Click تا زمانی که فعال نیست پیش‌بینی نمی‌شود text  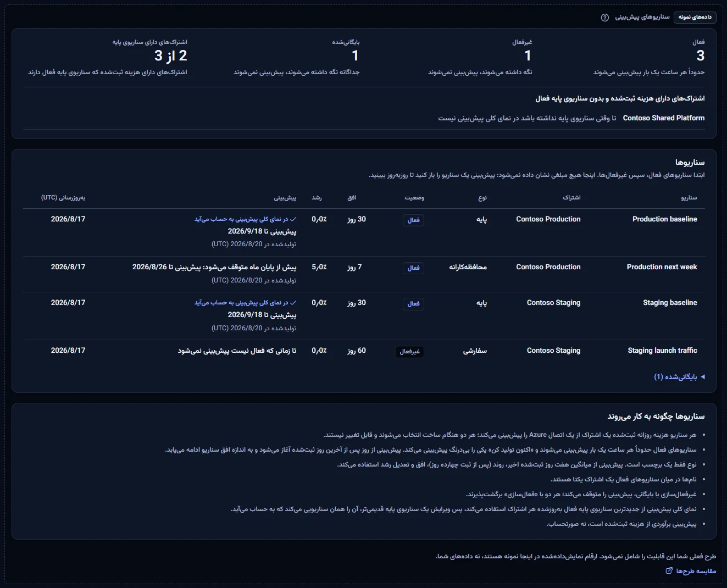pos(237,351)
